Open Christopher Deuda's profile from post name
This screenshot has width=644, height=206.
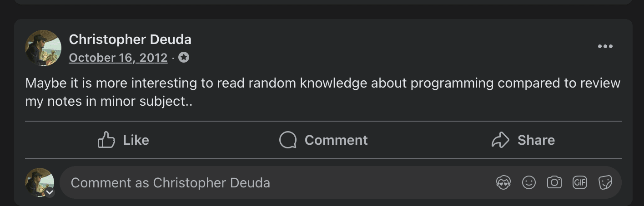coord(130,39)
